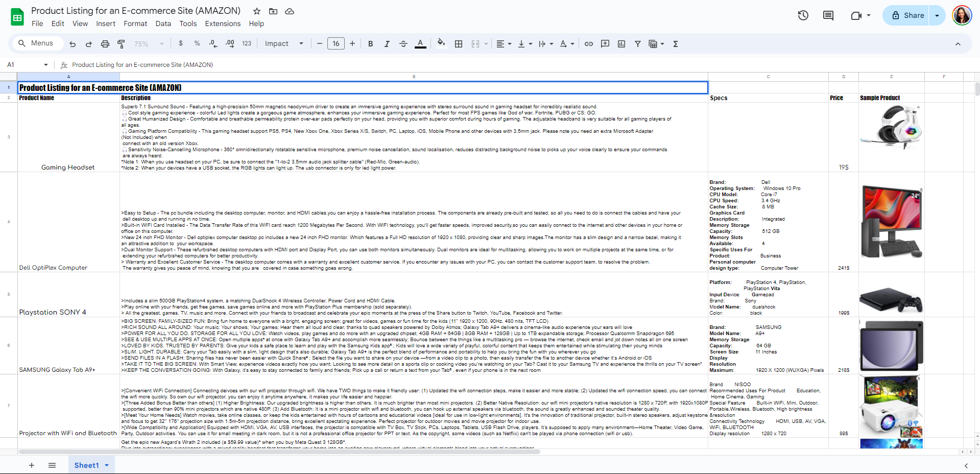Screen dimensions: 980x474
Task: Open the borders tool
Action: [x=459, y=44]
